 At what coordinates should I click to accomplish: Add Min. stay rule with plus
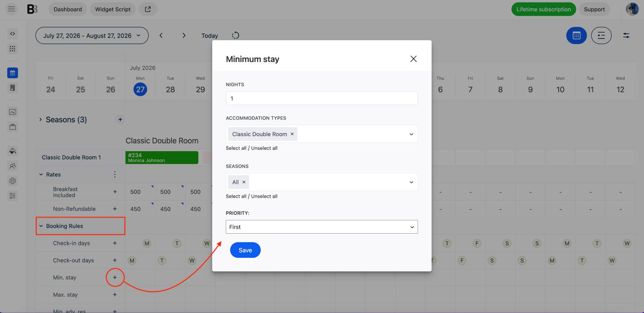click(x=115, y=278)
